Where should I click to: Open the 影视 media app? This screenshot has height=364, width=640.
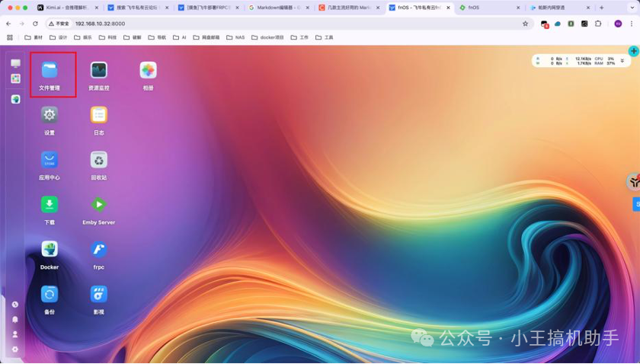[x=98, y=294]
